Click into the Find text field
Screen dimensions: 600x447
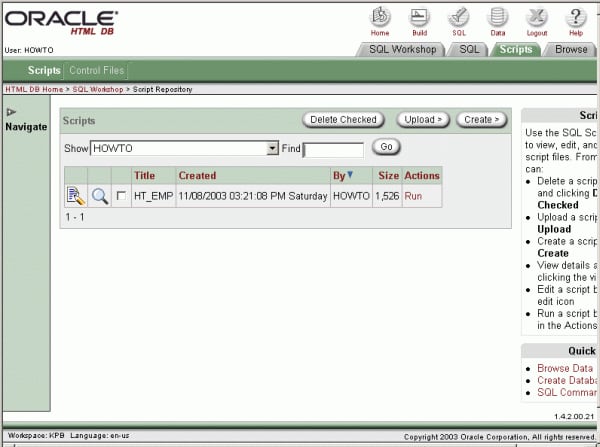[333, 150]
